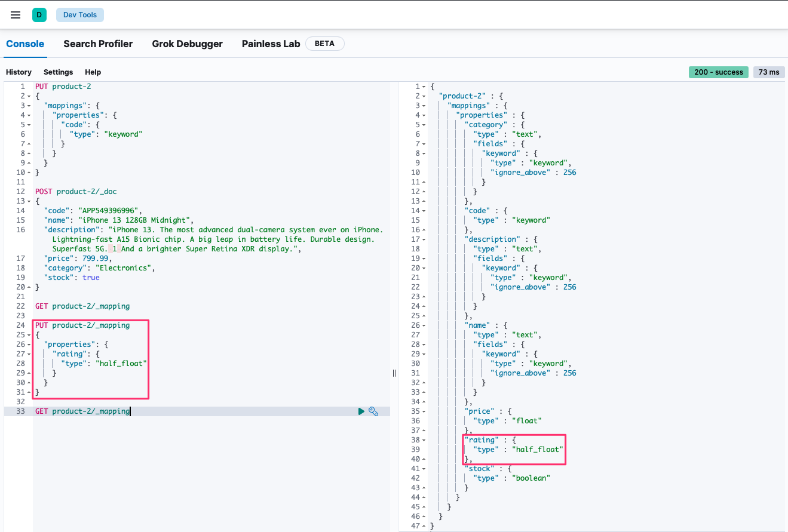Fold the properties block at editor line 26
788x532 pixels.
(x=29, y=345)
